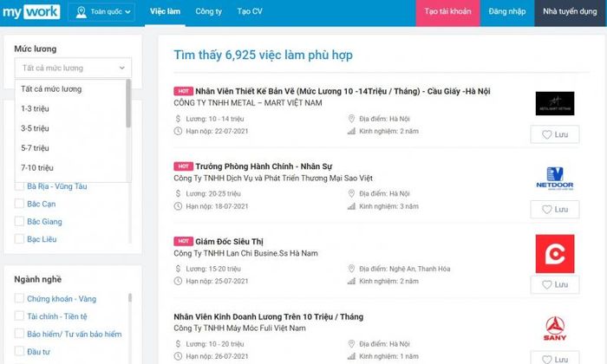The width and height of the screenshot is (607, 364).
Task: Save the Nhân Viên Thiết Kế Bản Vẽ job
Action: [x=554, y=135]
